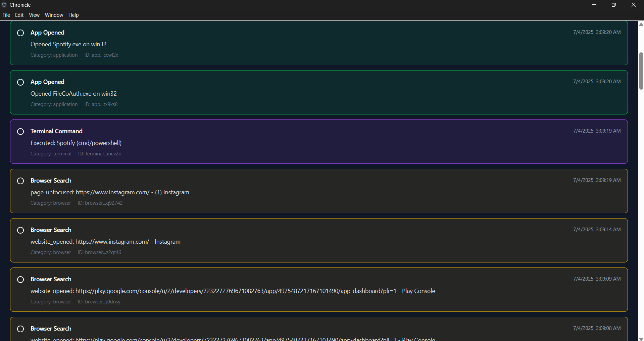The width and height of the screenshot is (644, 341).
Task: Click 'ID: app...ccwl2x' label
Action: tap(101, 55)
